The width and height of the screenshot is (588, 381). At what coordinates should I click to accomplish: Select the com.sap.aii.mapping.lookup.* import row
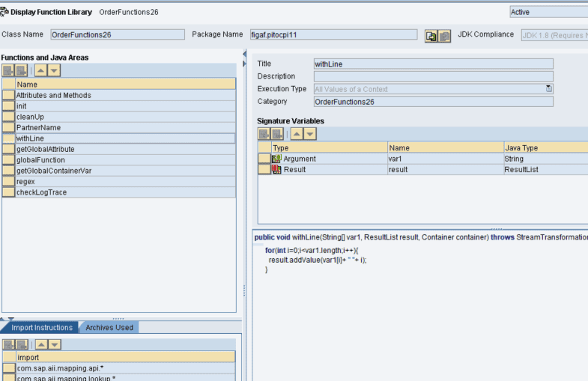click(x=126, y=377)
